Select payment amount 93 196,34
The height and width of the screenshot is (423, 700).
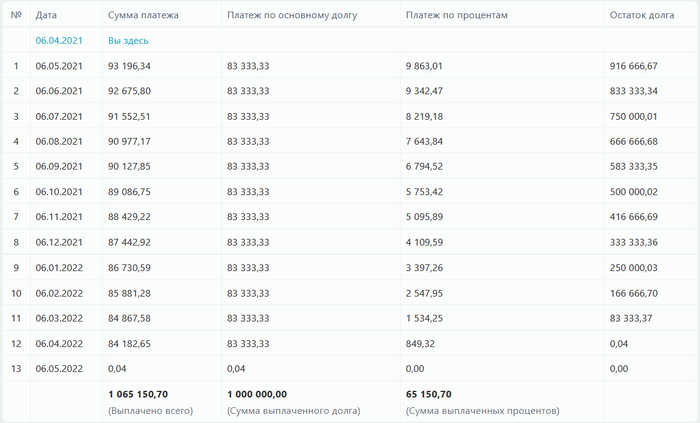(130, 66)
